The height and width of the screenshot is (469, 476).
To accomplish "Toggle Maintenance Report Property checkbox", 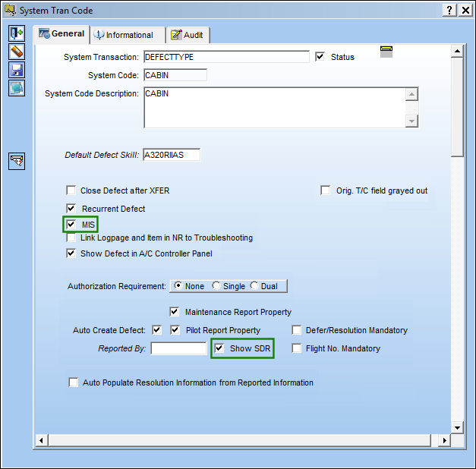I will [175, 312].
